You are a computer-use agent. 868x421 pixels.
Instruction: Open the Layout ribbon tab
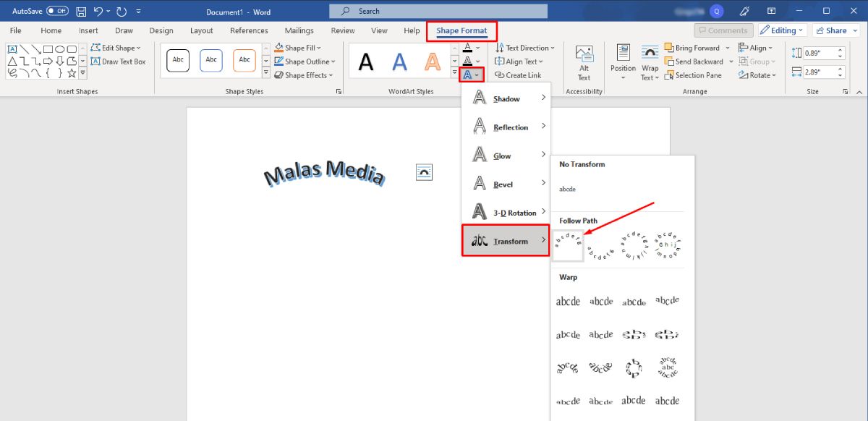coord(202,30)
